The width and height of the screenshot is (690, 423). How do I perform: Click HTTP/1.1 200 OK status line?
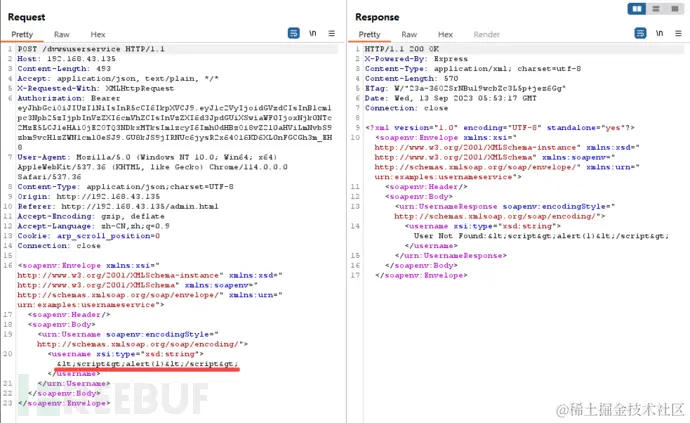point(401,49)
